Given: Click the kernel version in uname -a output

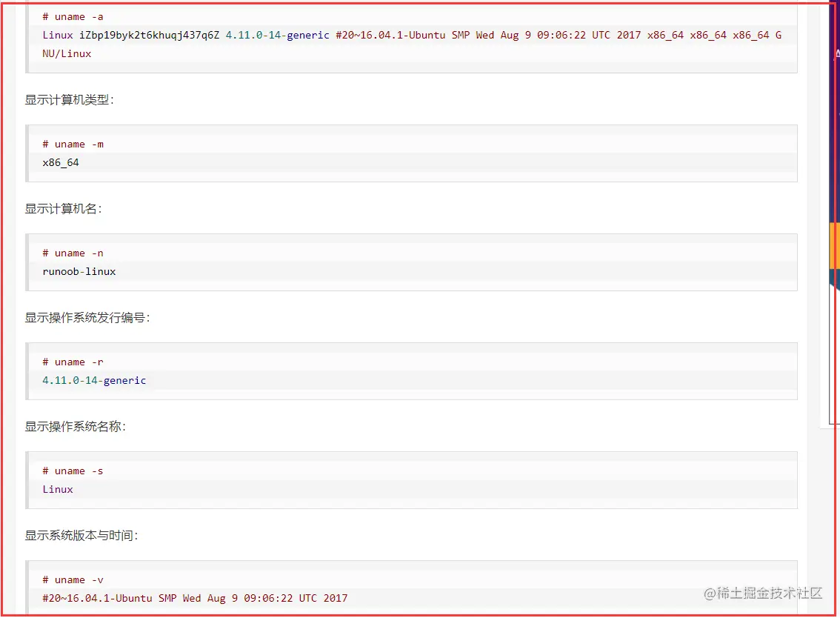Looking at the screenshot, I should 277,35.
